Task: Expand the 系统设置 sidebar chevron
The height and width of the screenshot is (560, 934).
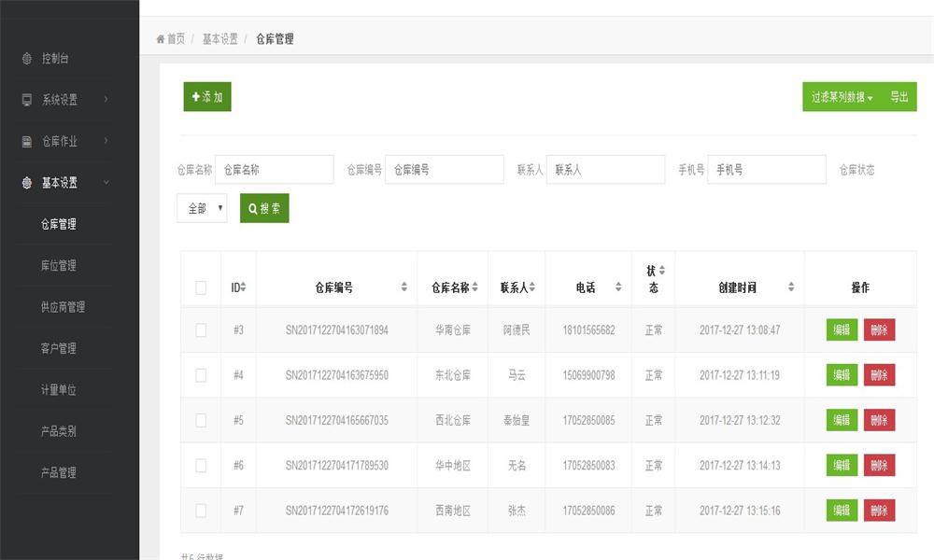Action: click(x=106, y=100)
